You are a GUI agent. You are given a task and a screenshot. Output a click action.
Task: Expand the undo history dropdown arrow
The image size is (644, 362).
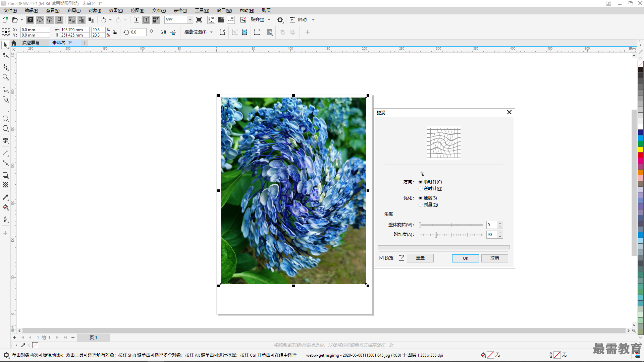pyautogui.click(x=110, y=20)
